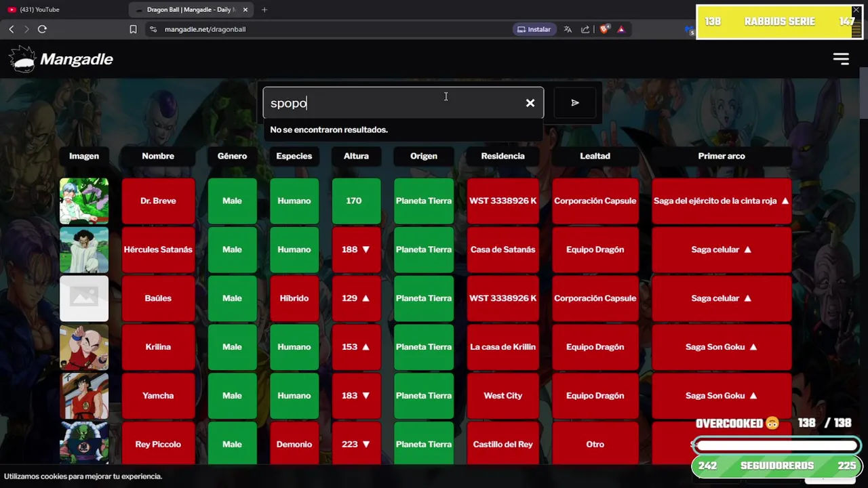Click the Casa de Satanás residence cell
This screenshot has height=488, width=868.
(502, 249)
